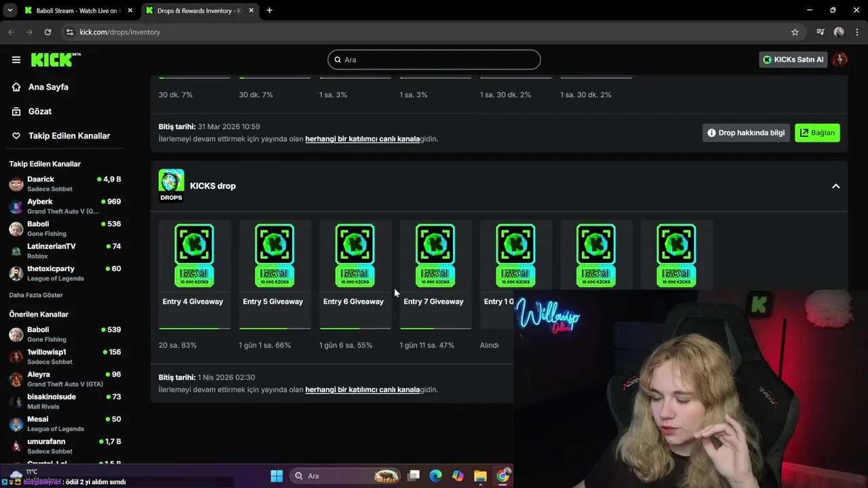Close the Baboli Stream tab

coord(130,10)
